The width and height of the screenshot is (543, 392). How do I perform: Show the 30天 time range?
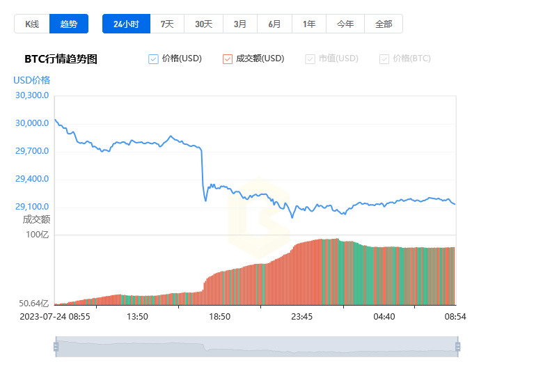(203, 24)
